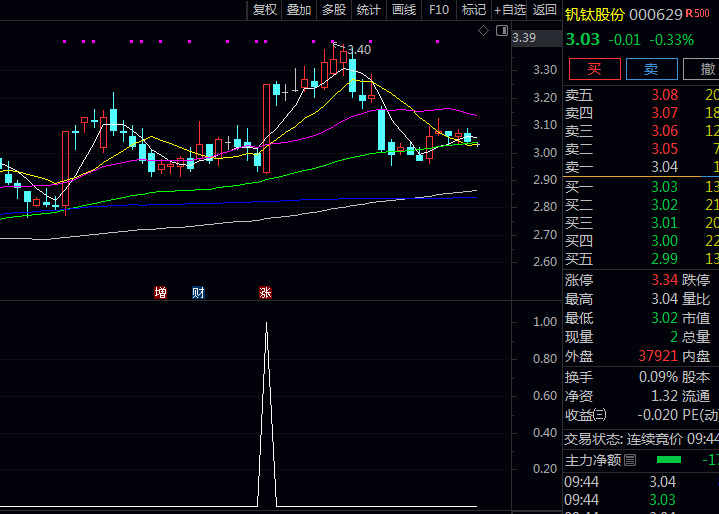Open the 统计 statistics menu

(369, 10)
